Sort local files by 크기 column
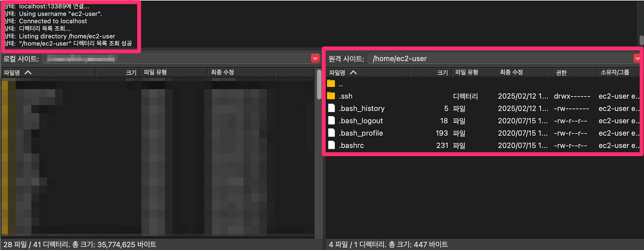Image resolution: width=644 pixels, height=250 pixels. 118,73
